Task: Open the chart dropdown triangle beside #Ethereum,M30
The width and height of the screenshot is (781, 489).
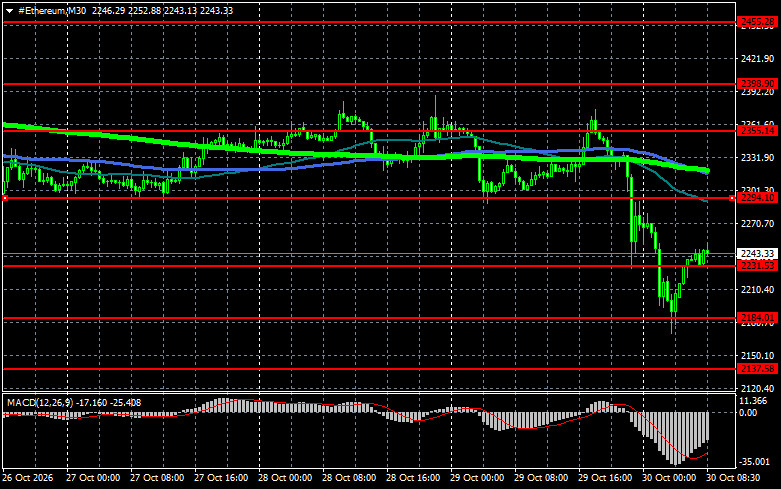Action: coord(9,11)
